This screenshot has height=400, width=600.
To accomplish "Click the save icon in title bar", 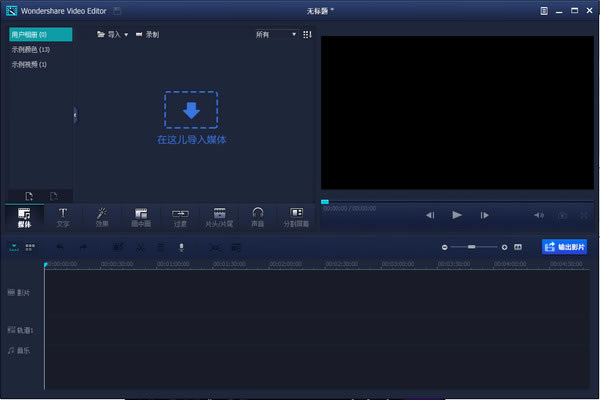I will [117, 11].
